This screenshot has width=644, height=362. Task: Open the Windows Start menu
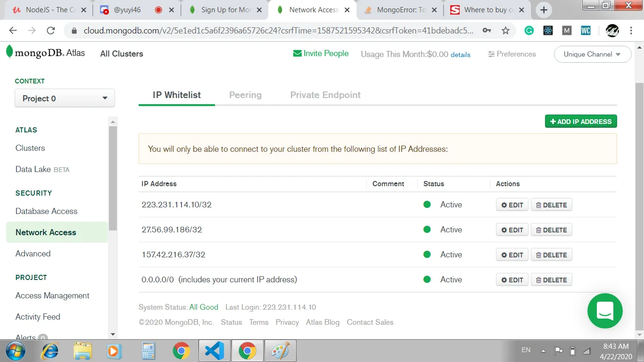pyautogui.click(x=16, y=351)
